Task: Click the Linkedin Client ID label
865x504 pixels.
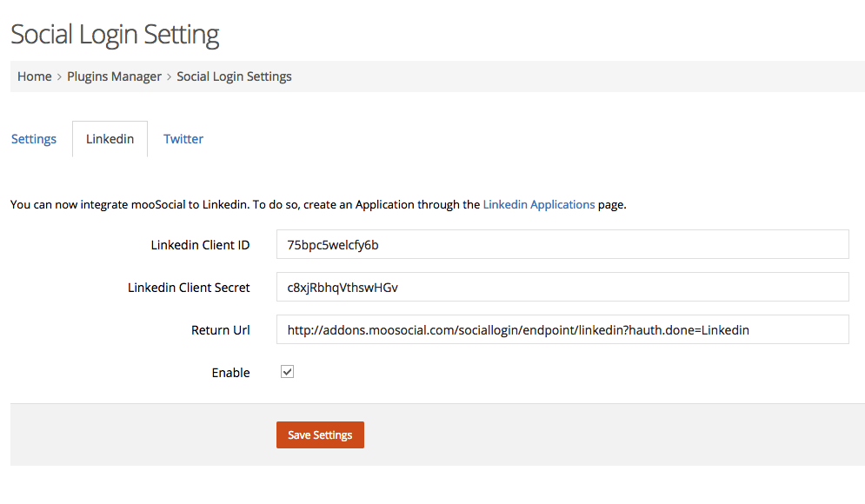Action: tap(200, 245)
